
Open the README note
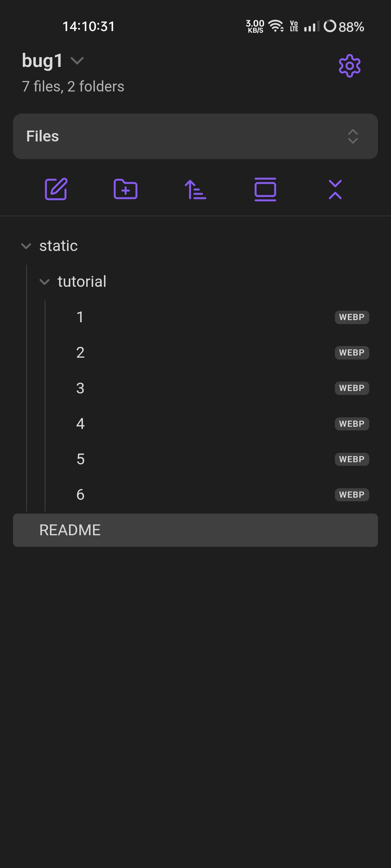[195, 530]
